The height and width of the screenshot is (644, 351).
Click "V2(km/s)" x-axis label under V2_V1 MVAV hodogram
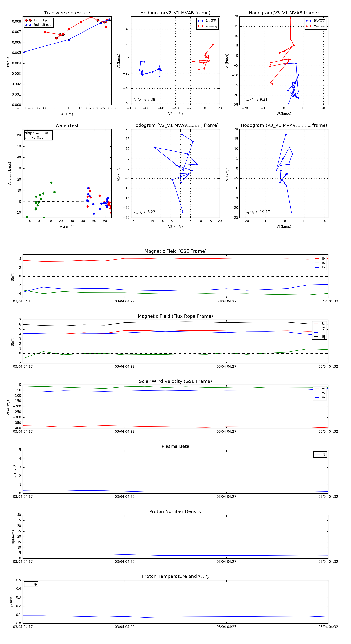click(175, 227)
